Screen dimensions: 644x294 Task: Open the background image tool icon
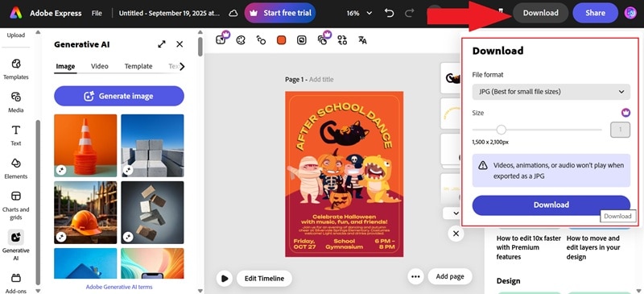point(301,40)
